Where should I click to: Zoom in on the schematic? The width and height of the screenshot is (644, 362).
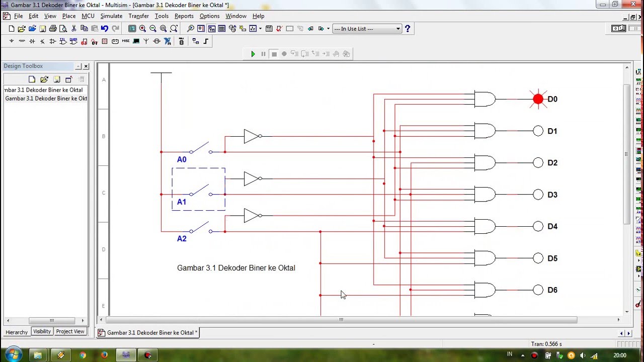click(x=142, y=29)
